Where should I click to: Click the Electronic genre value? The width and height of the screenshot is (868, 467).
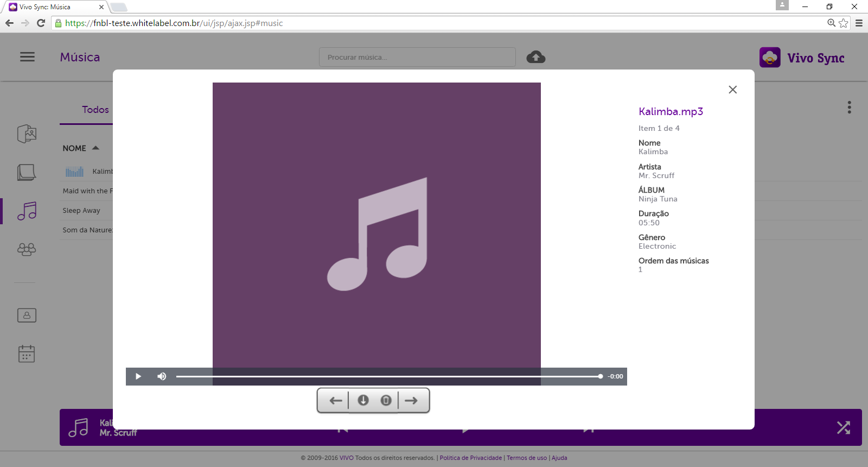click(657, 246)
